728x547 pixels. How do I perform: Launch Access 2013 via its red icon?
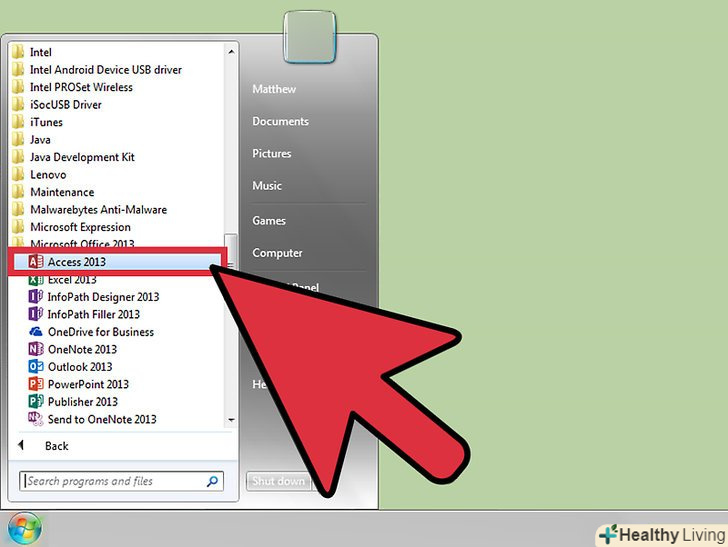[x=36, y=262]
